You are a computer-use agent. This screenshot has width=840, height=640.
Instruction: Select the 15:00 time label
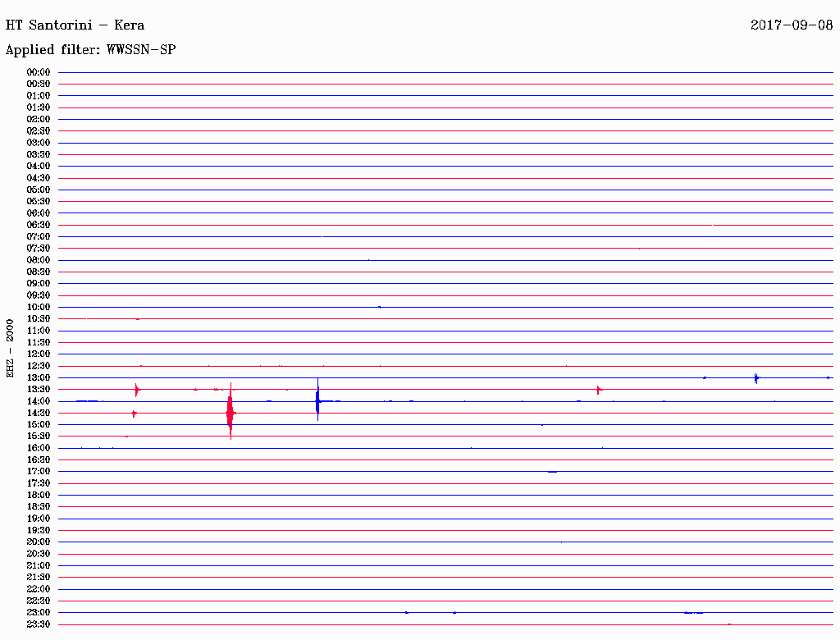39,424
